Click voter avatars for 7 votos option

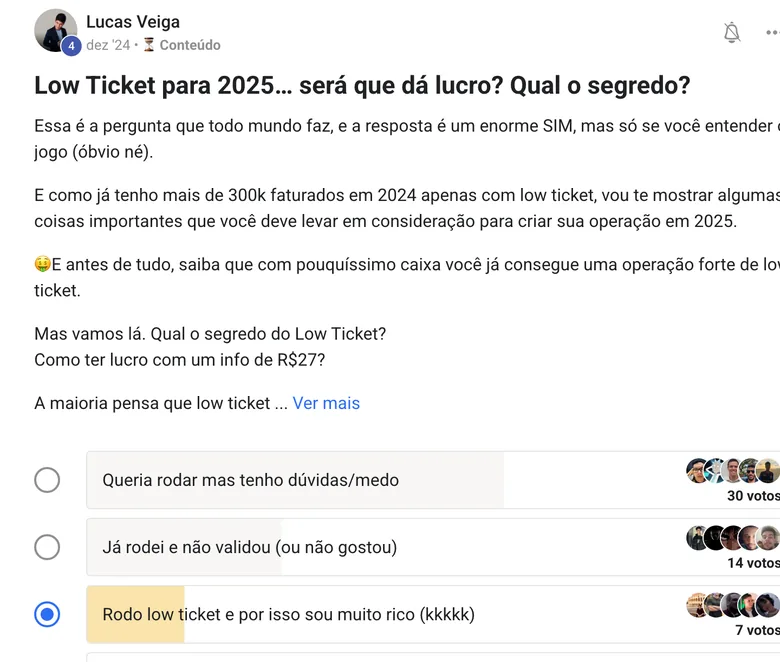pyautogui.click(x=733, y=605)
